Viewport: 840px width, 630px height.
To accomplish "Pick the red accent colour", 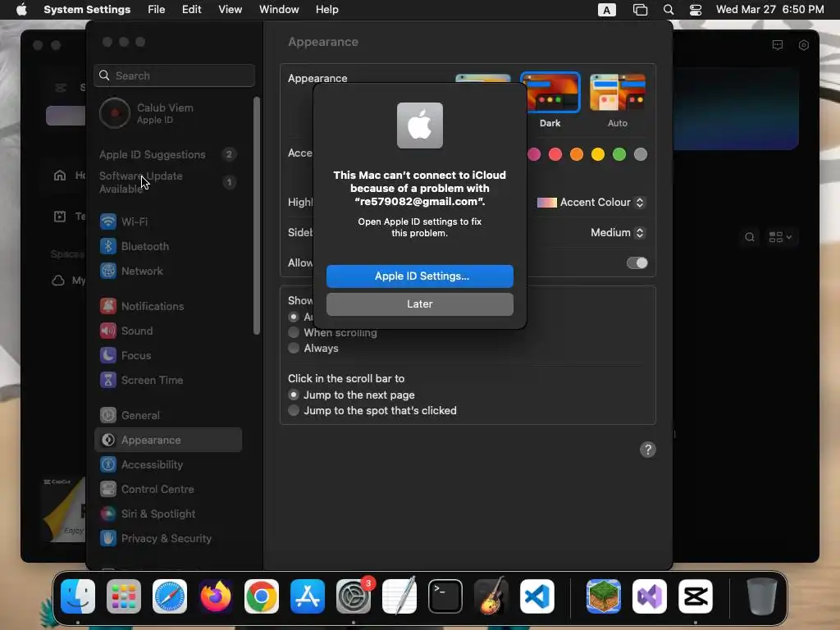I will tap(555, 154).
